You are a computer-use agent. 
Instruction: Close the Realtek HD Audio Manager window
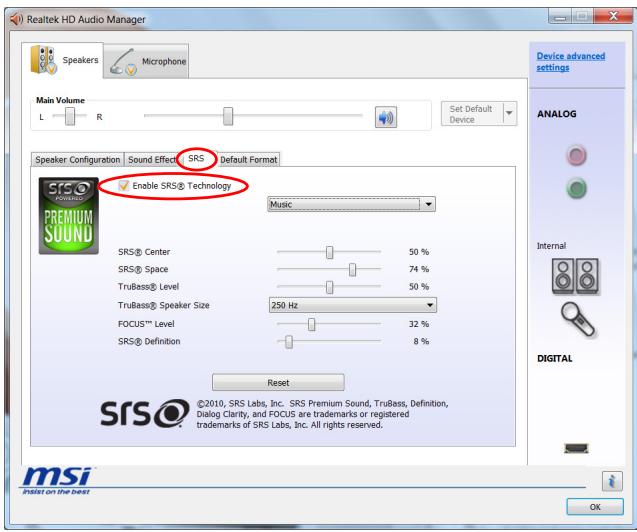click(x=613, y=16)
